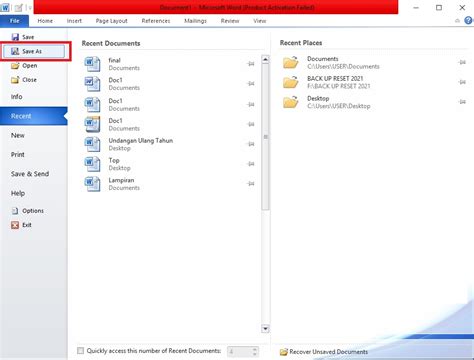Click the Word file icon beside Top
The height and width of the screenshot is (360, 474).
[92, 164]
